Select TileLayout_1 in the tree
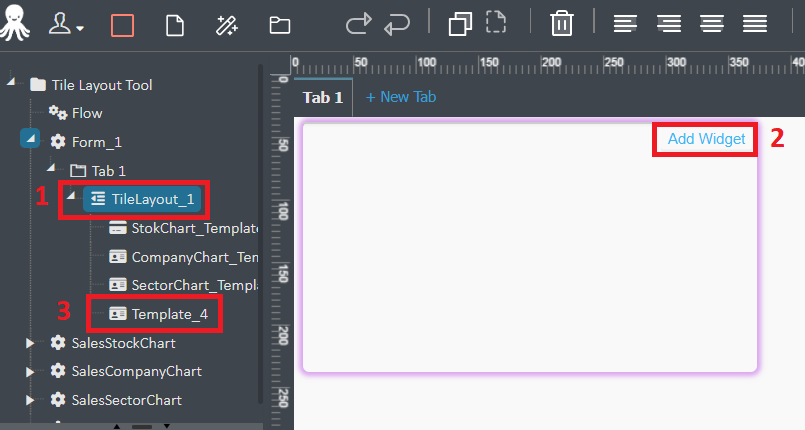 coord(142,199)
